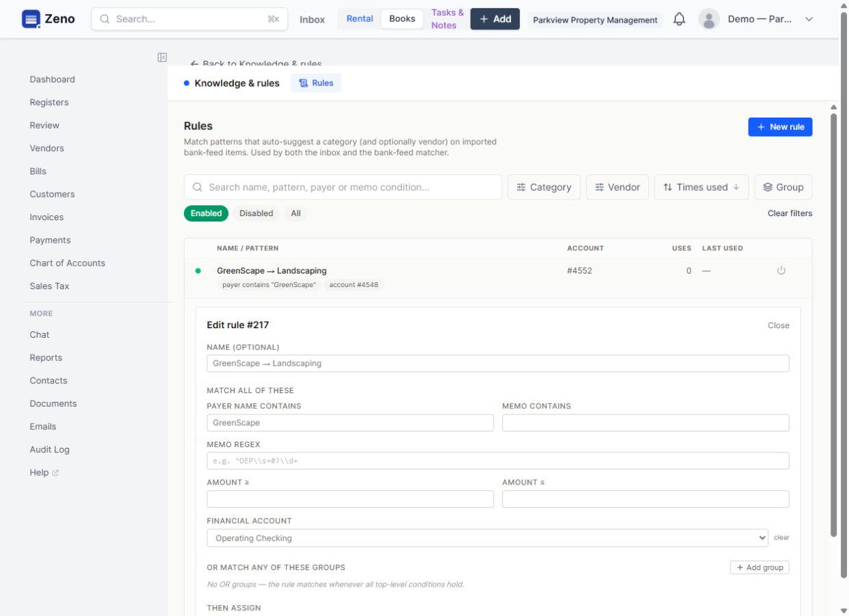Open Inbox
The image size is (849, 616).
point(312,20)
